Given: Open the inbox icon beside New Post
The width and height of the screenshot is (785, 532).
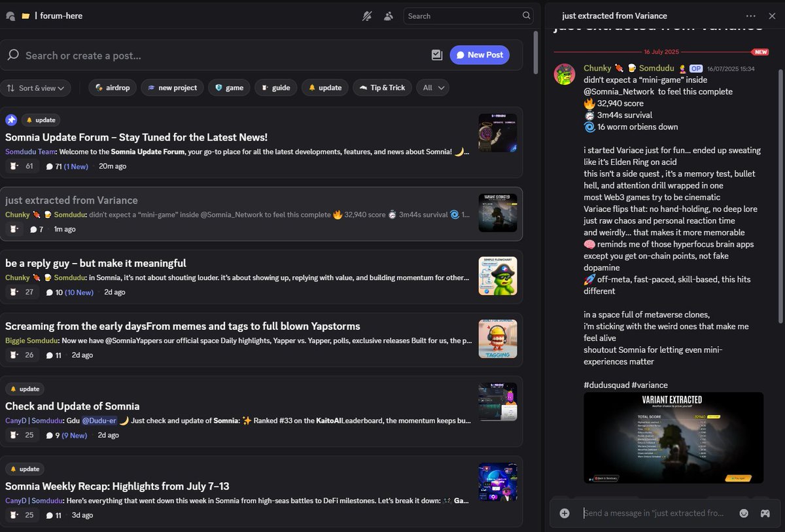Looking at the screenshot, I should [x=437, y=55].
